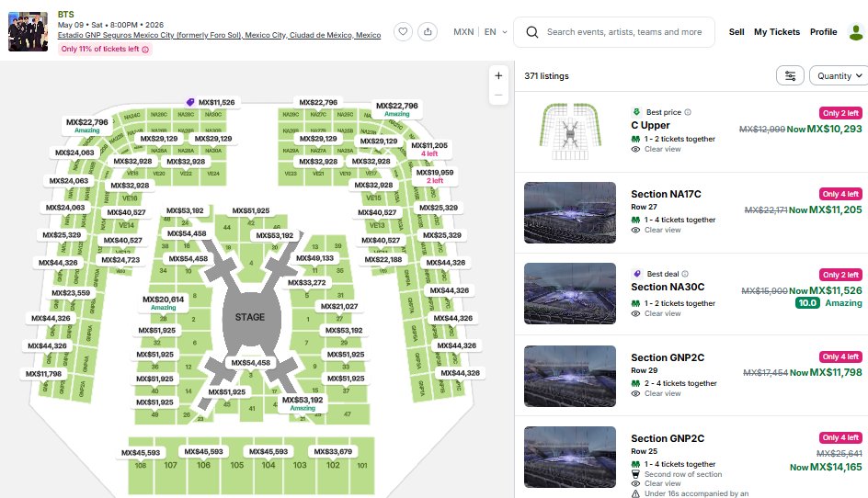Zoom out of the seat map
The image size is (868, 498).
(498, 96)
